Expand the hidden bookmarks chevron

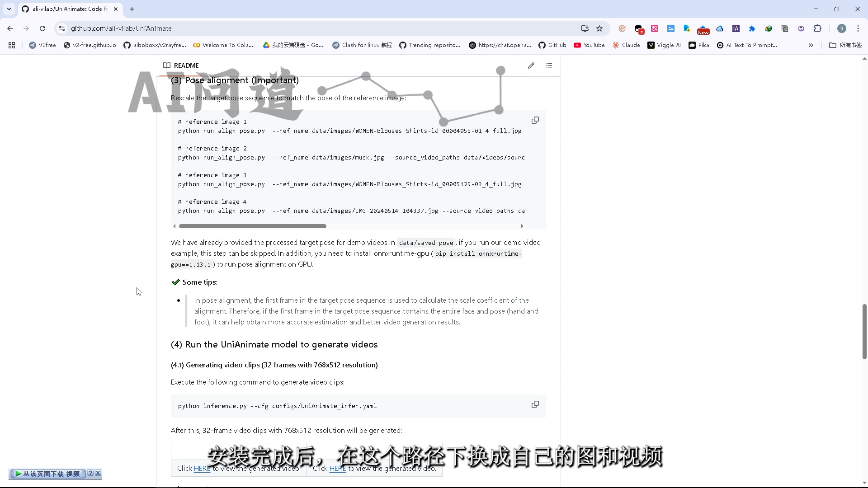(x=811, y=45)
